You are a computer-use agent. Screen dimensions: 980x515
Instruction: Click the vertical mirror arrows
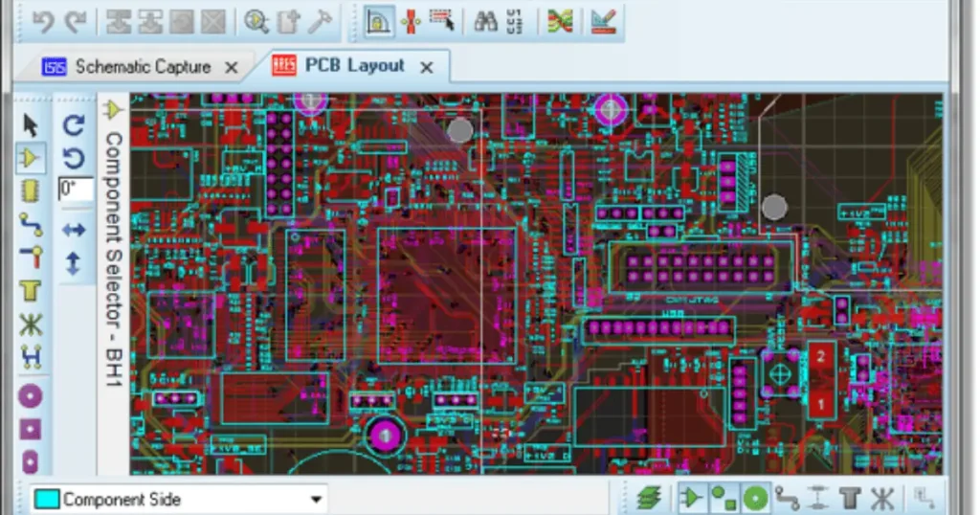[x=74, y=263]
